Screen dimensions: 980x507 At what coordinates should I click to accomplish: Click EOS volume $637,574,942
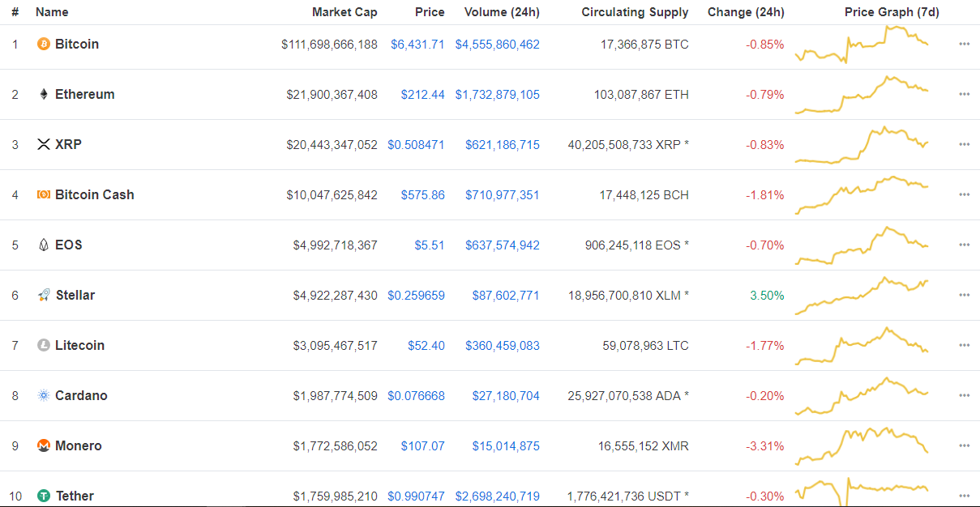coord(503,245)
